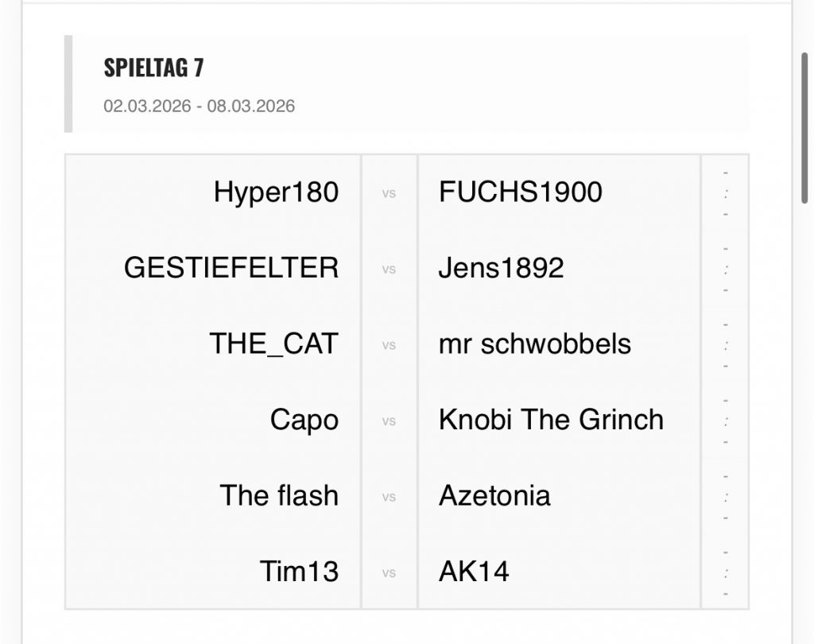Select AK14 opponent name
Image resolution: width=814 pixels, height=644 pixels.
point(474,572)
